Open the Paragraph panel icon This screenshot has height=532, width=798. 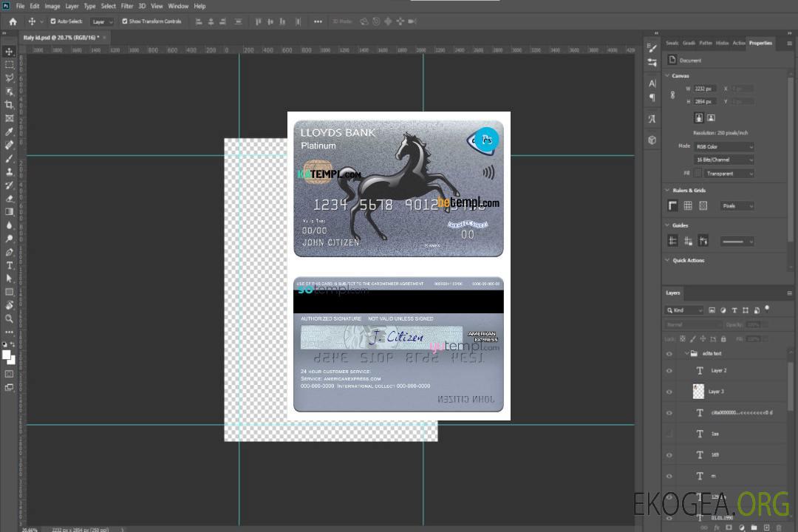pyautogui.click(x=652, y=98)
